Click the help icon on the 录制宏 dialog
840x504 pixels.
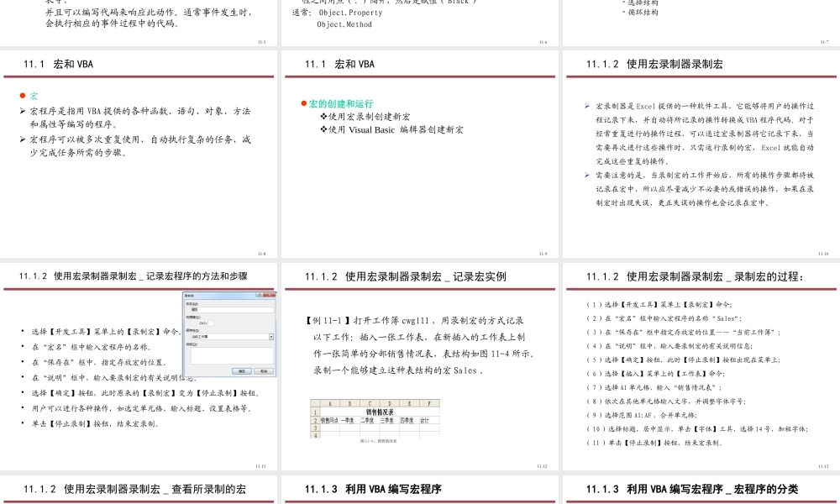(260, 294)
